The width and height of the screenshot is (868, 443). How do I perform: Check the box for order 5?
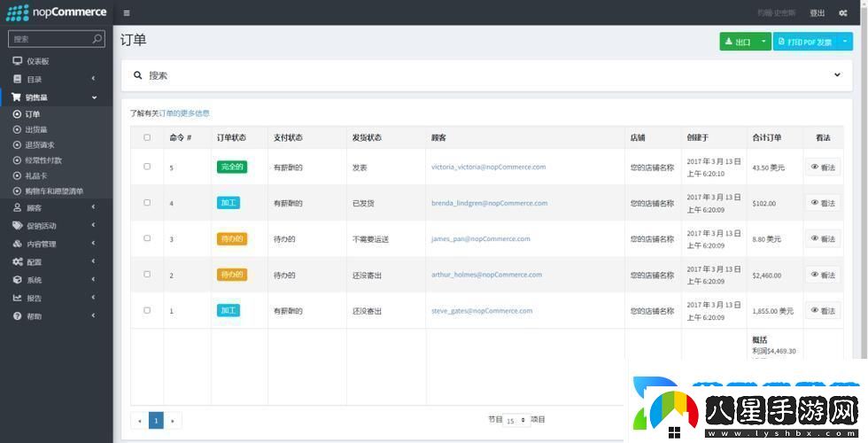[147, 167]
